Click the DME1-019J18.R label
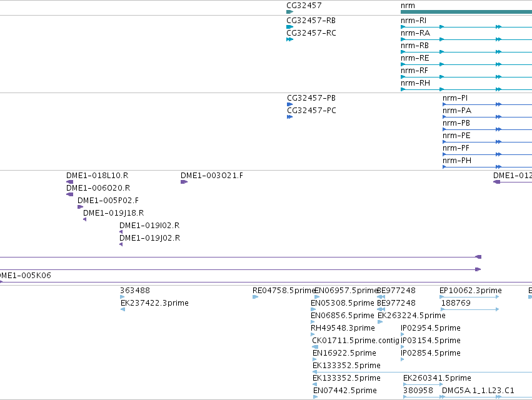532x400 pixels. pyautogui.click(x=113, y=213)
